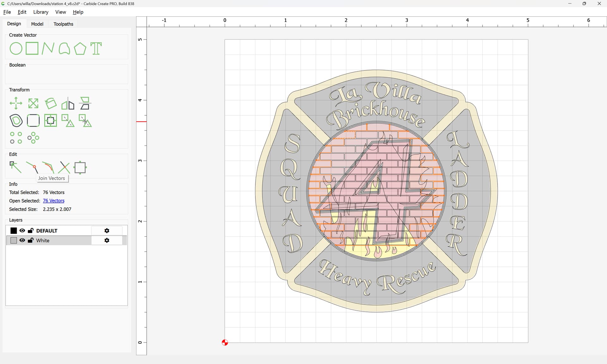Open settings gear for the DEFAULT layer
Screen dimensions: 607x364
coord(107,231)
